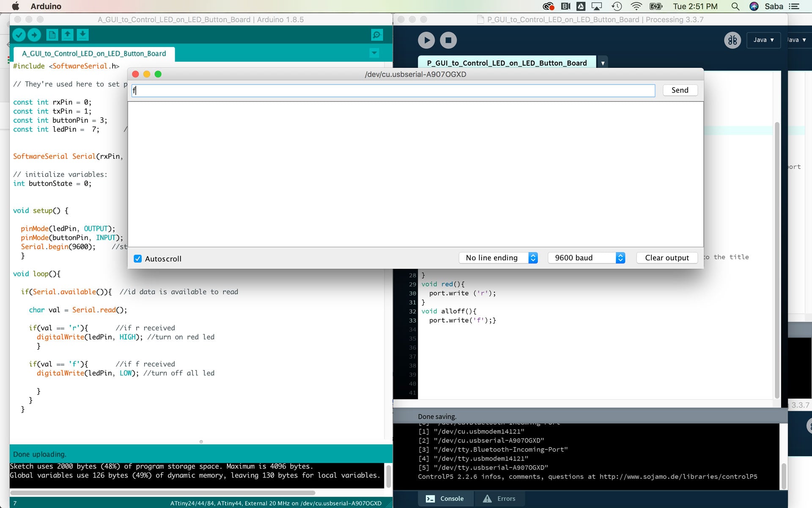Open the Wi-Fi status menu
This screenshot has width=812, height=508.
coord(636,6)
